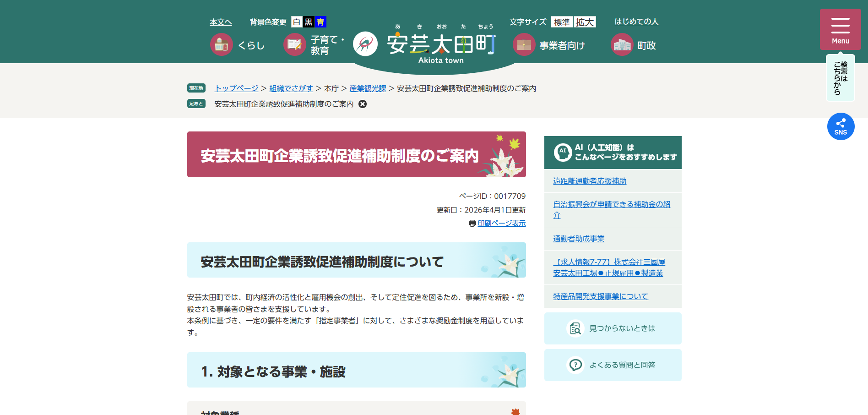This screenshot has height=415, width=868.
Task: Open the hamburger Menu button
Action: [x=840, y=29]
